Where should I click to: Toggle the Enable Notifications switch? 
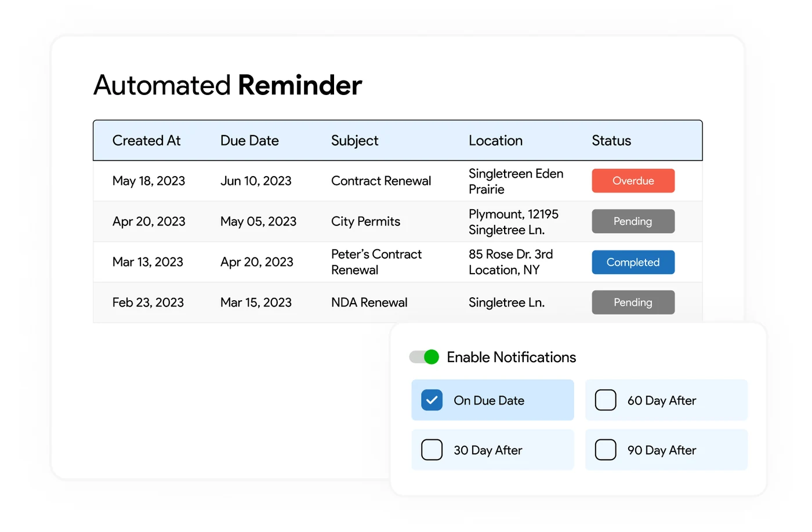point(424,357)
